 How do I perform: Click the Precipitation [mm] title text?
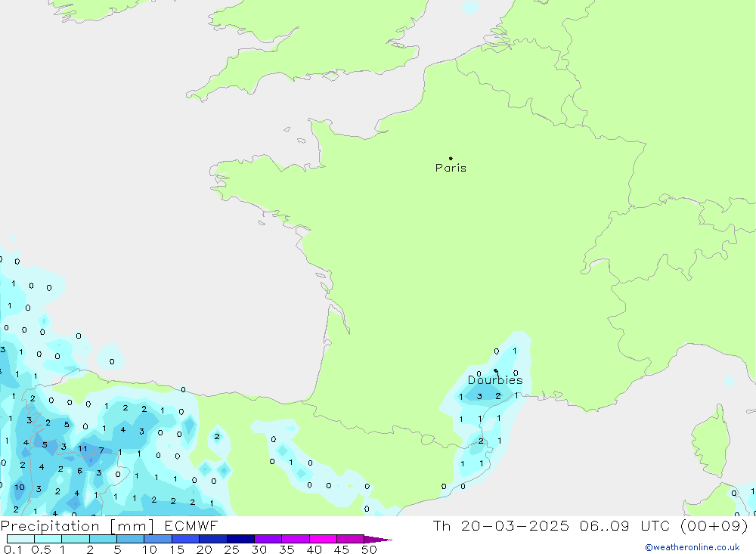click(x=77, y=525)
